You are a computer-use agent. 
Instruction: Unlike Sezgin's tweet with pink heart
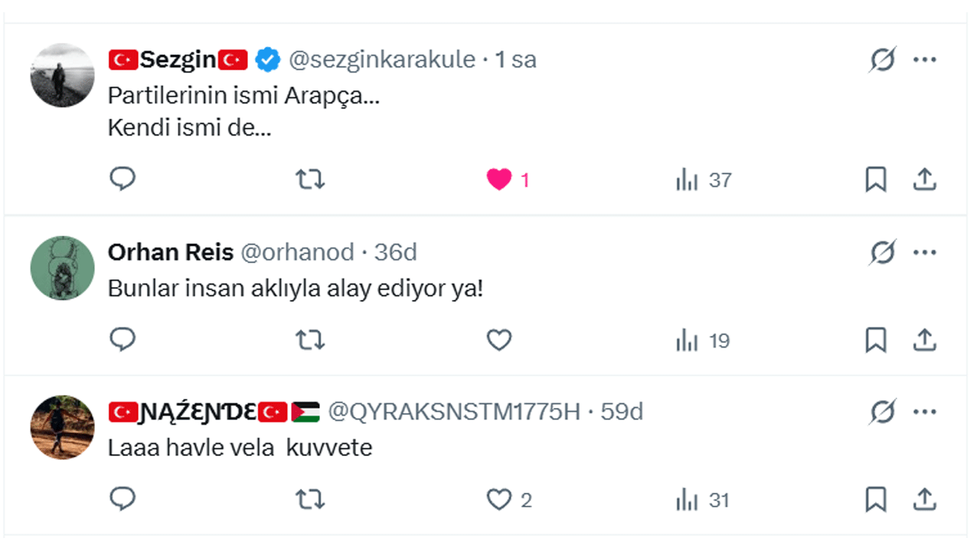click(499, 180)
